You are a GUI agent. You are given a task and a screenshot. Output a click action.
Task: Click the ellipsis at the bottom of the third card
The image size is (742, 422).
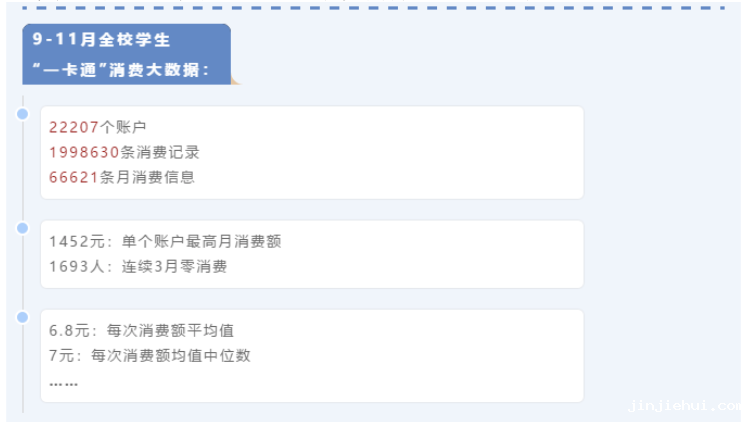click(x=63, y=384)
